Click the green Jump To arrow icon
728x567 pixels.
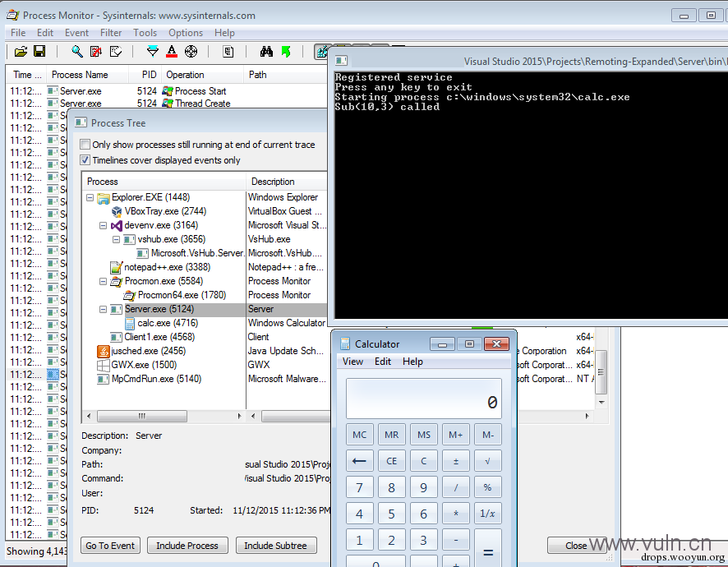[x=286, y=51]
